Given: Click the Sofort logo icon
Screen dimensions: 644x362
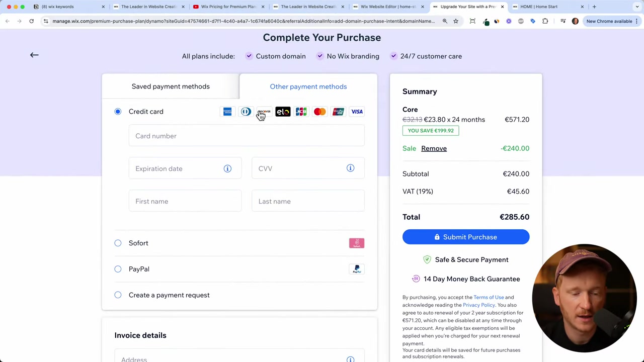Looking at the screenshot, I should pyautogui.click(x=357, y=243).
